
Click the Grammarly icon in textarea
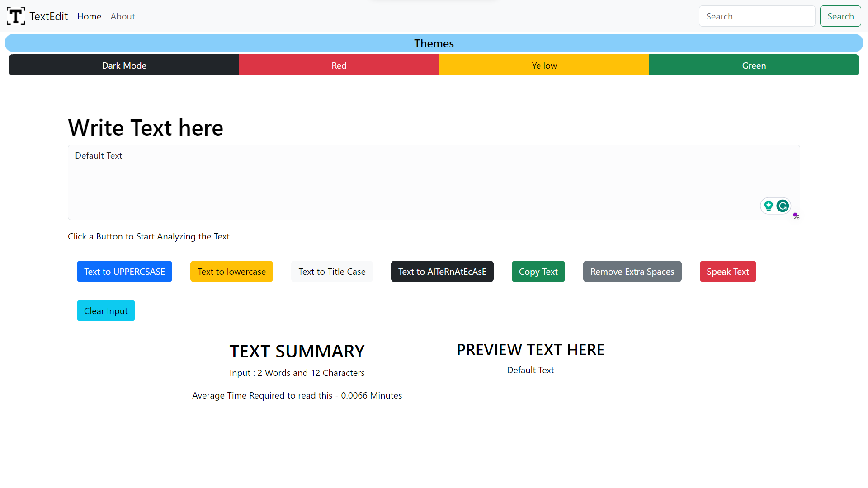click(783, 206)
